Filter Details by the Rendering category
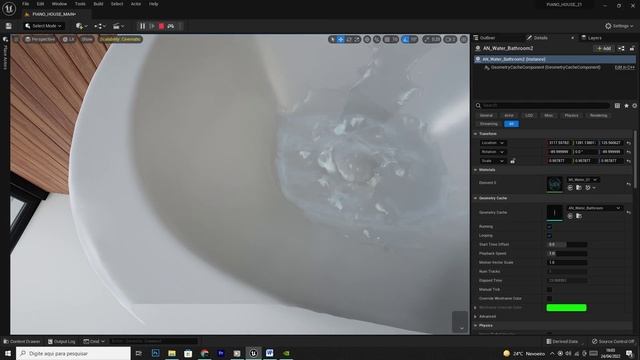 598,116
